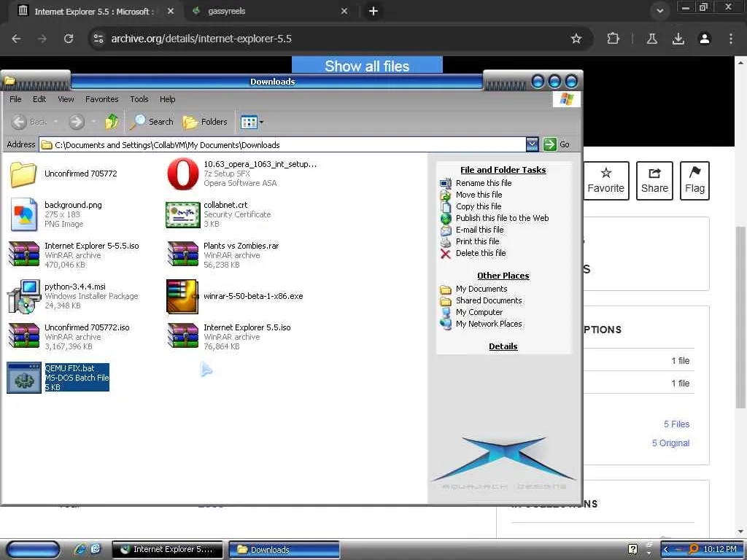Click the Forward arrow in Explorer toolbar
747x560 pixels.
[76, 122]
